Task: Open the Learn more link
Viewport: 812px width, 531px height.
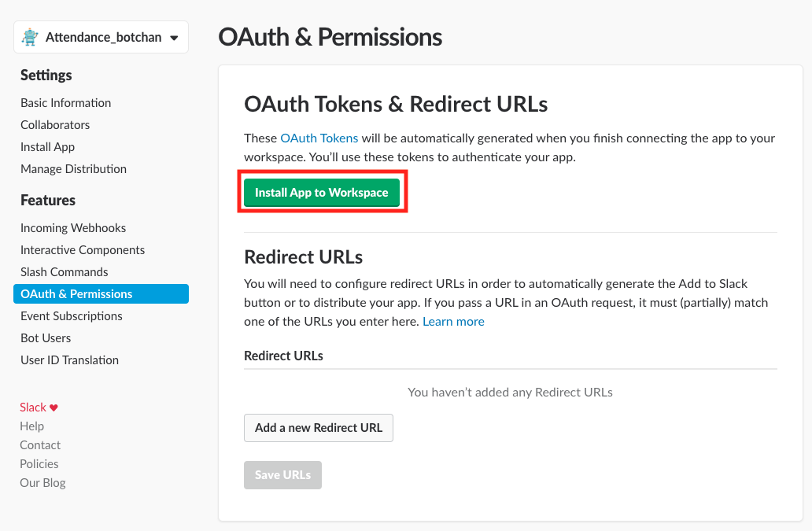Action: 453,322
